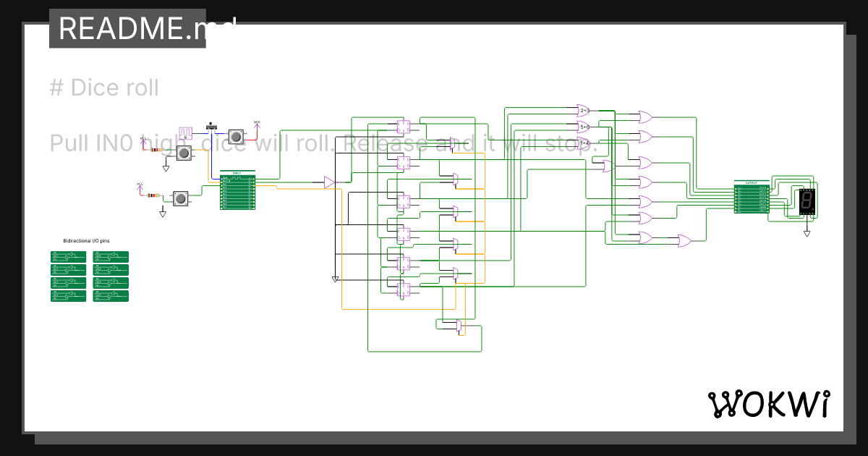Image resolution: width=868 pixels, height=456 pixels.
Task: Push the pushbutton wired to the red VCC line
Action: (237, 137)
